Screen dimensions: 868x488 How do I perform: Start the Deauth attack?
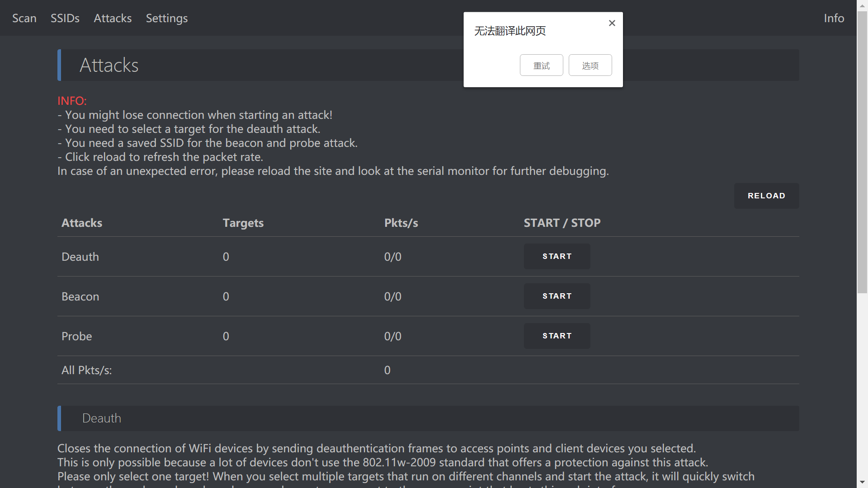click(x=557, y=256)
